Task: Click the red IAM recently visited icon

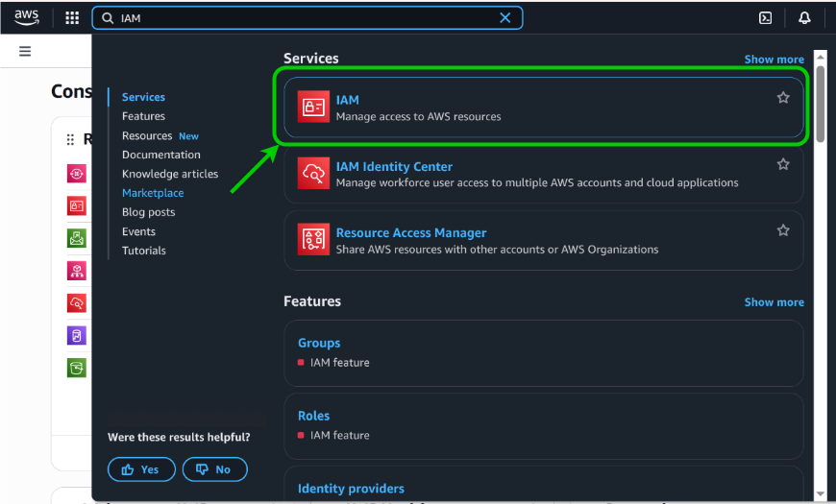Action: click(x=77, y=205)
